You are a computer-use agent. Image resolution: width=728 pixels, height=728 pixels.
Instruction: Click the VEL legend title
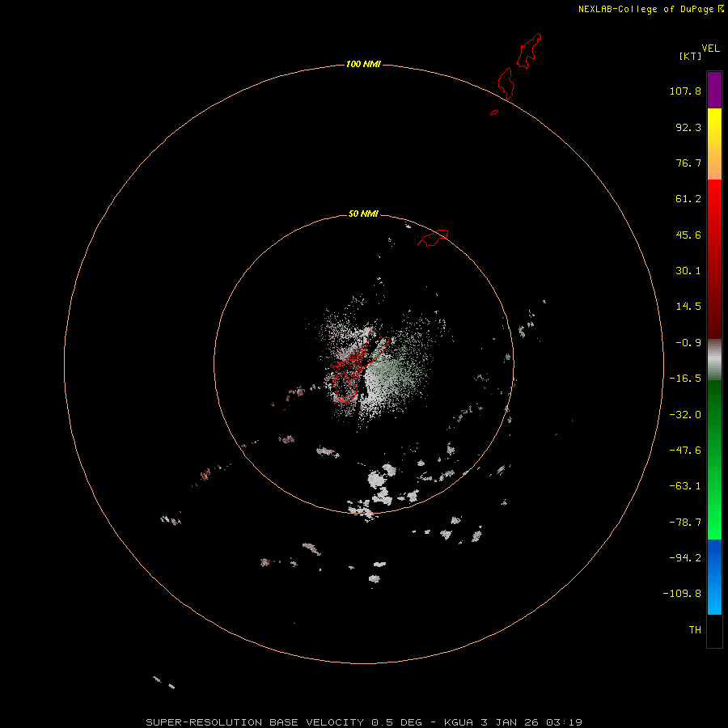pos(710,49)
